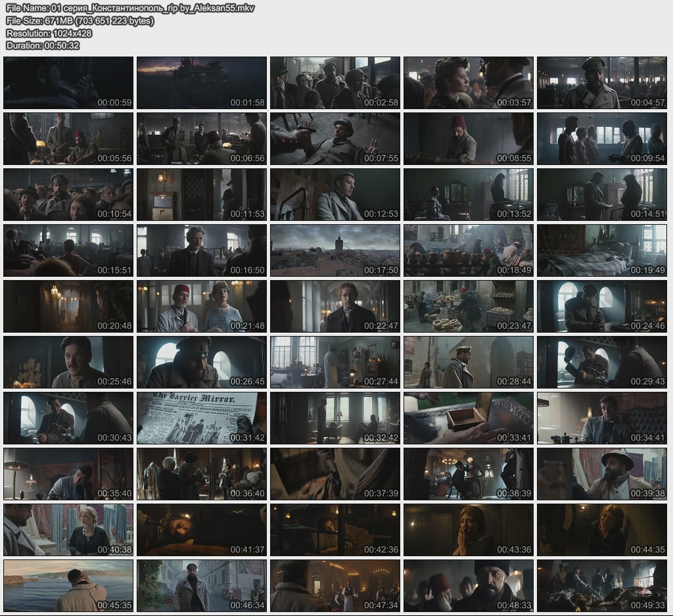Click the Resolution 1024x428 text
The height and width of the screenshot is (616, 673).
(x=49, y=33)
